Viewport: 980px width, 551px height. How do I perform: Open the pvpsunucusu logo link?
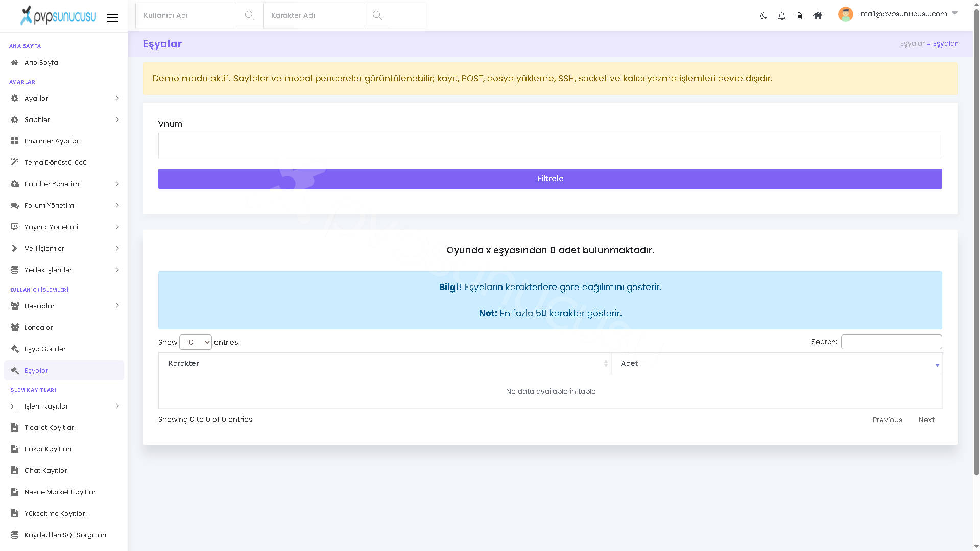(x=58, y=16)
